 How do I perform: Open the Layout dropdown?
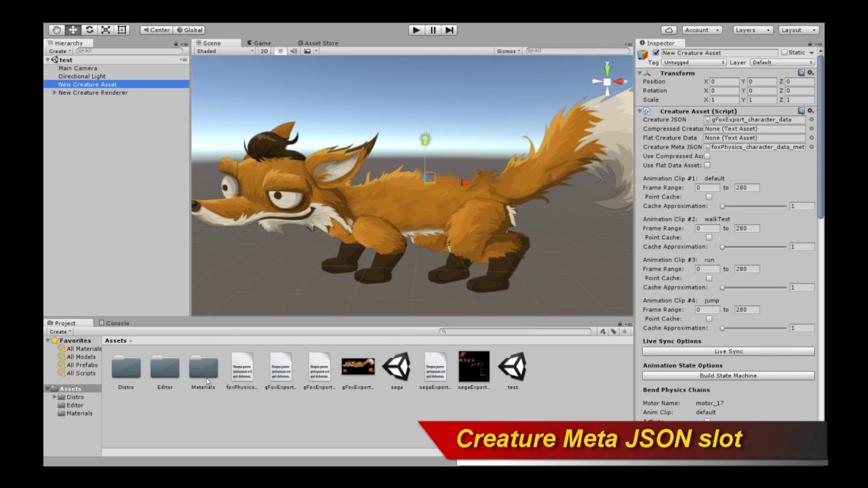[797, 30]
